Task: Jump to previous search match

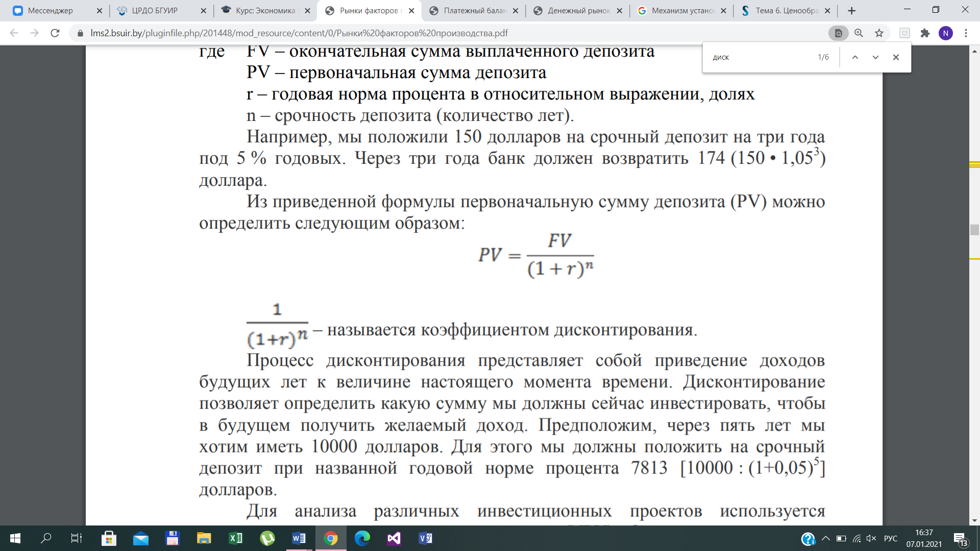Action: click(855, 57)
